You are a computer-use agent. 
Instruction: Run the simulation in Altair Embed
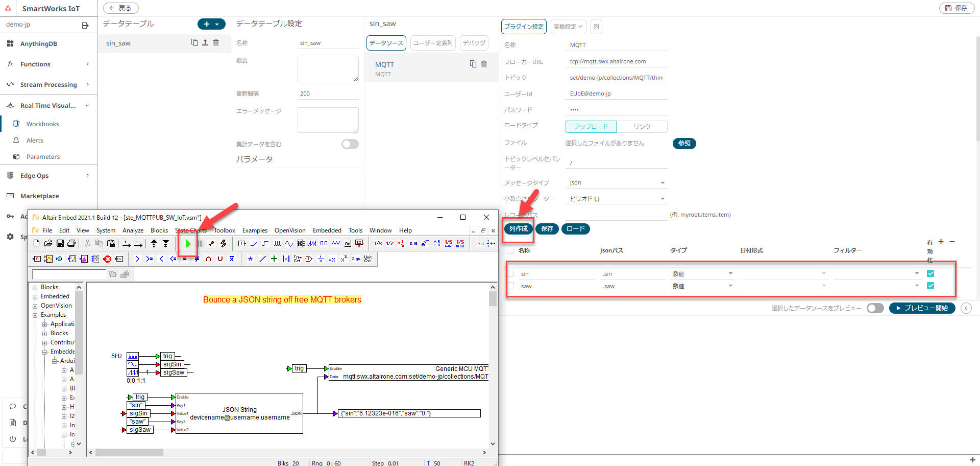[188, 244]
